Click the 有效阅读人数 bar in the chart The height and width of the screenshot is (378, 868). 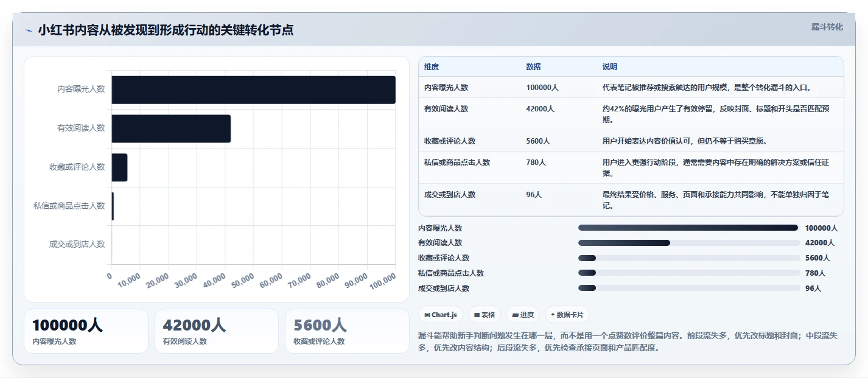click(171, 128)
